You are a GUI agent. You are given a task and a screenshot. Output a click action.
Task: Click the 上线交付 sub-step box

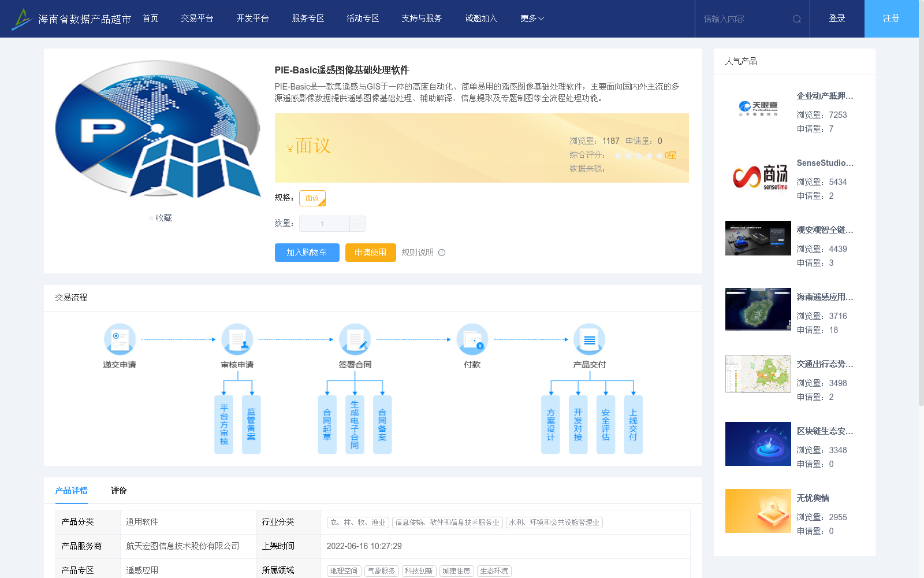pos(634,424)
